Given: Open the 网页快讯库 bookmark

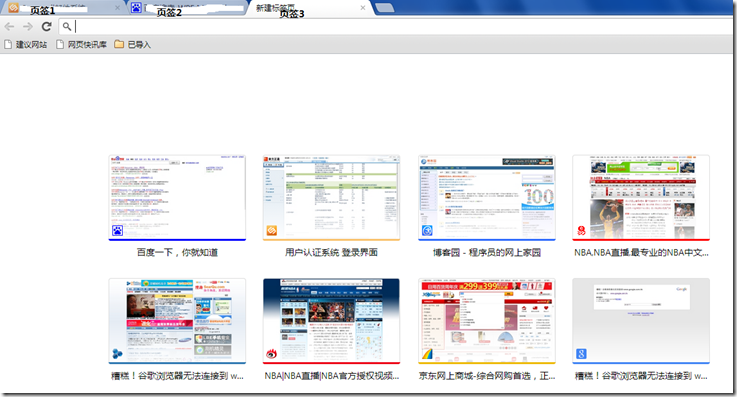Looking at the screenshot, I should coord(81,45).
